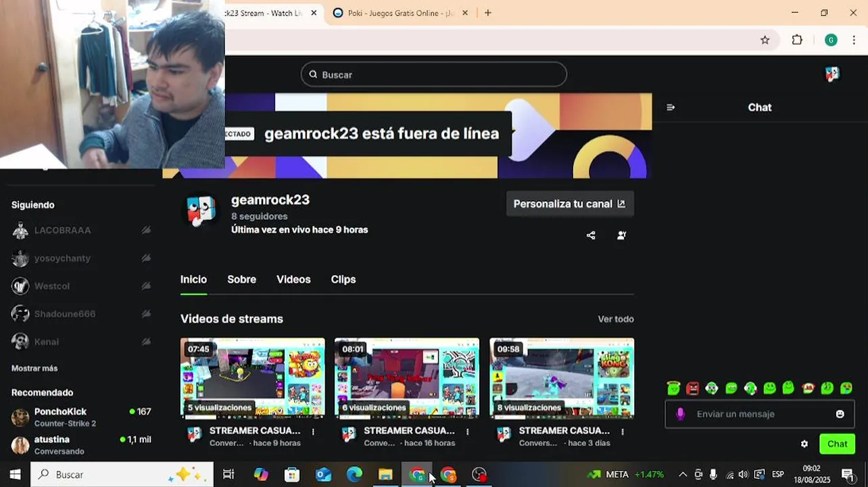This screenshot has width=868, height=487.
Task: Open the notification center icon
Action: coord(848,475)
